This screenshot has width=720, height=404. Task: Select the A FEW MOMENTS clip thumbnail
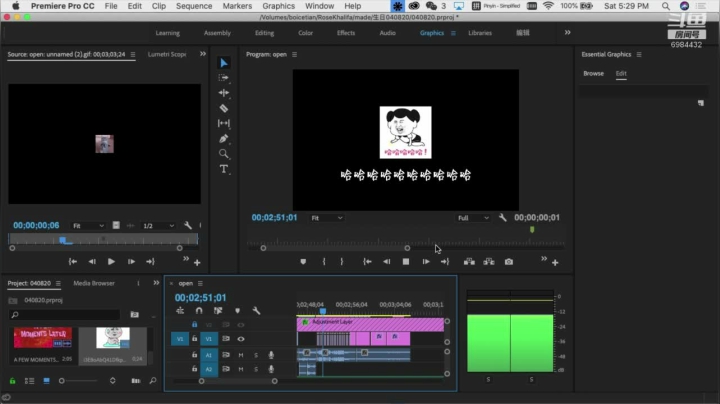43,338
